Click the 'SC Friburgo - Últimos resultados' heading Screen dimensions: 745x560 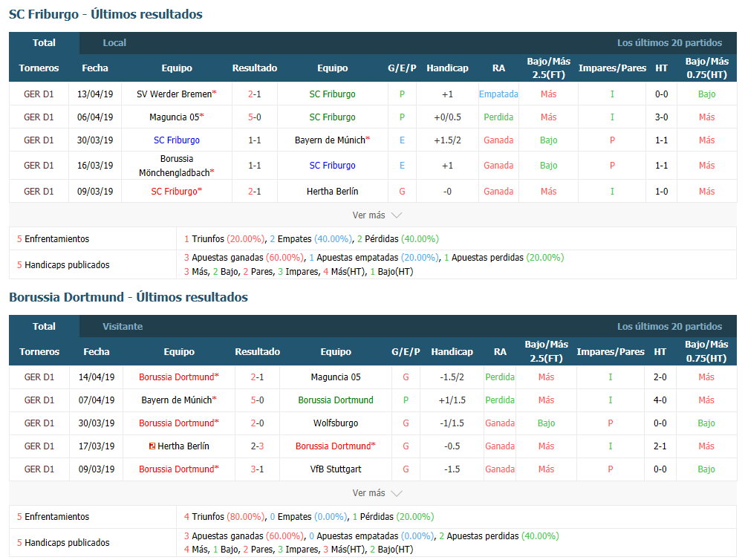[x=105, y=14]
